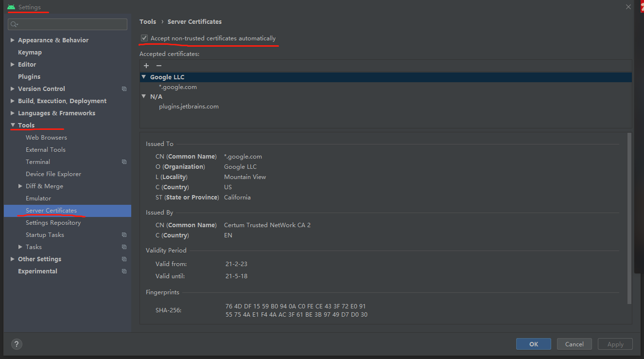Focus the settings search field
The width and height of the screenshot is (644, 359).
point(68,24)
